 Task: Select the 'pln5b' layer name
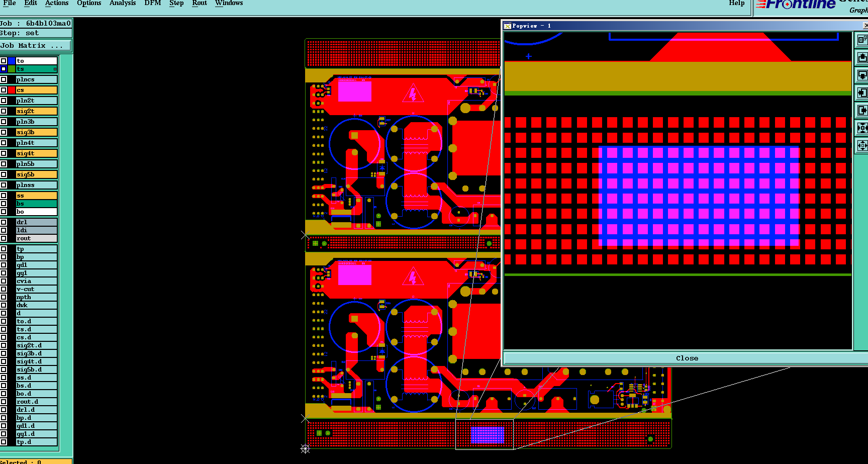36,164
